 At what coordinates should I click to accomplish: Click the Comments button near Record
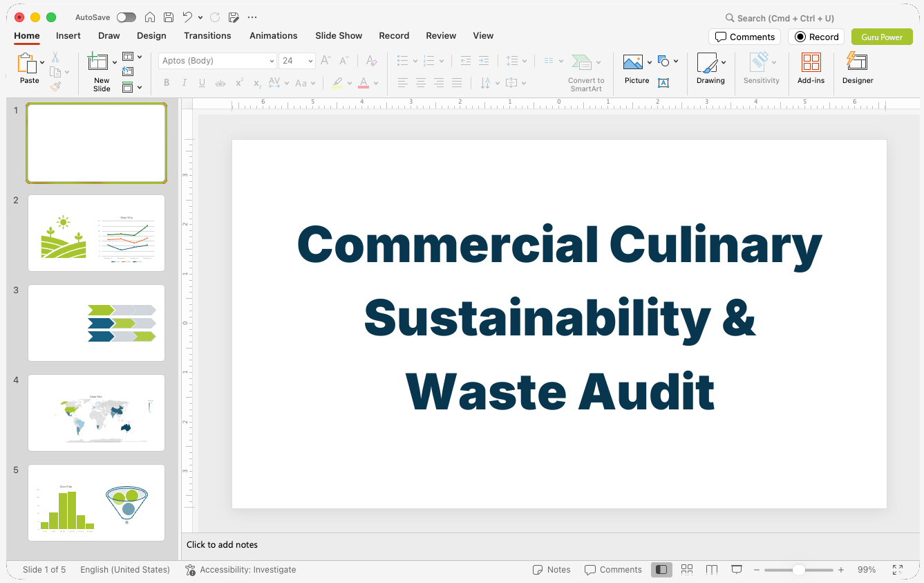point(744,37)
